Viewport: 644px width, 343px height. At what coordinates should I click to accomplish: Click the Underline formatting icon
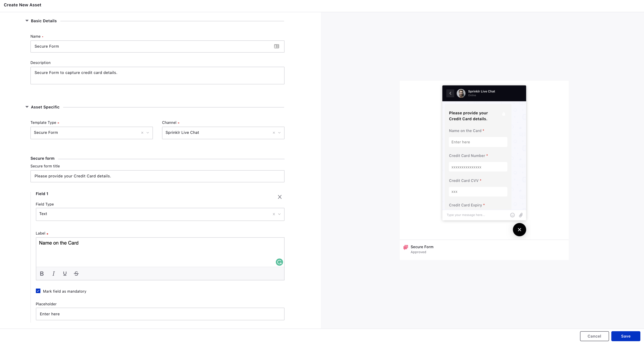65,273
